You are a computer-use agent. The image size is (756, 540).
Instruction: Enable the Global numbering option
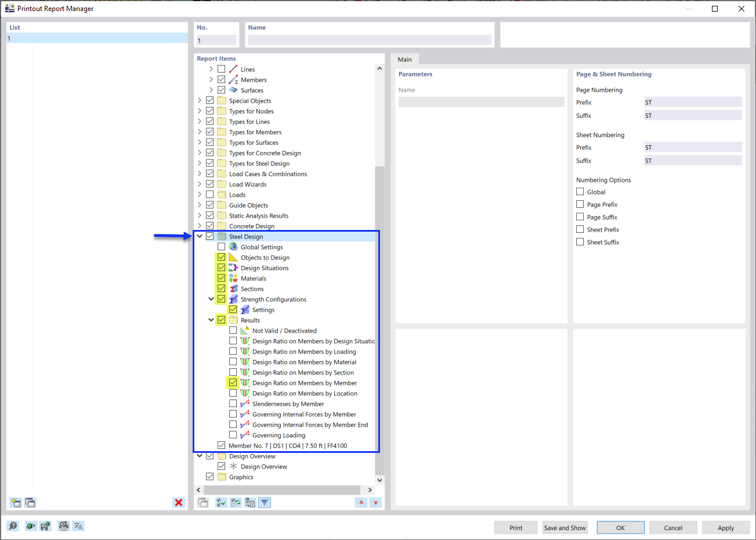(x=580, y=192)
